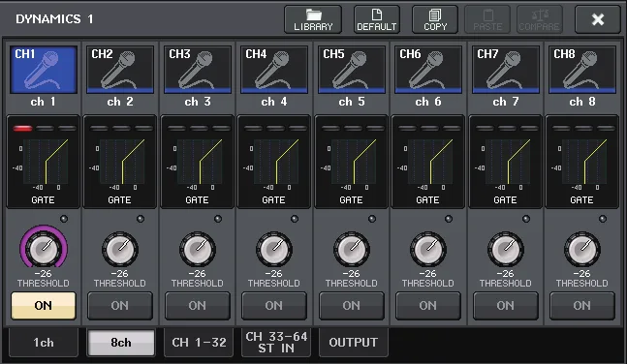Click the -26 threshold value under ch 5
The image size is (627, 364).
pos(352,274)
